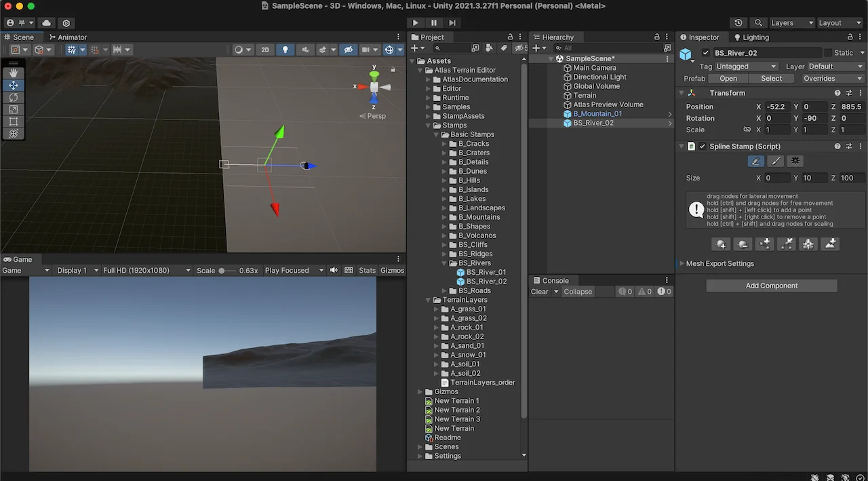Image resolution: width=868 pixels, height=481 pixels.
Task: Open the Undo History icon
Action: point(738,23)
